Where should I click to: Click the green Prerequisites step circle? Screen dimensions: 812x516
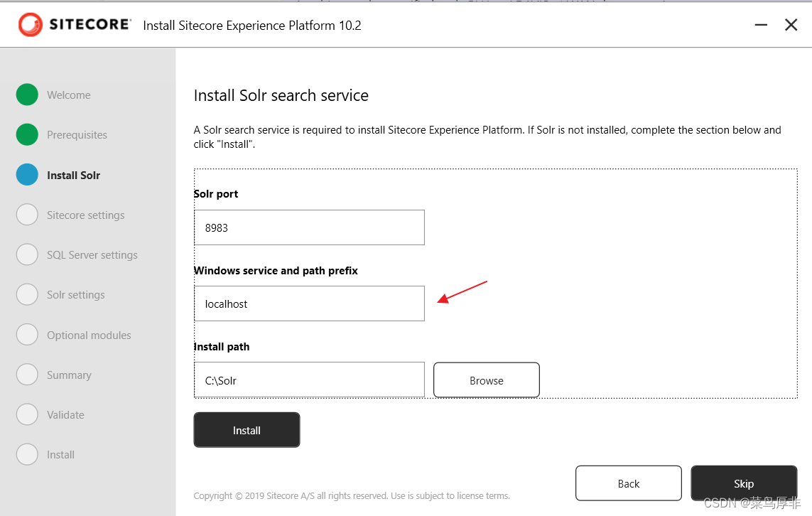pyautogui.click(x=27, y=134)
